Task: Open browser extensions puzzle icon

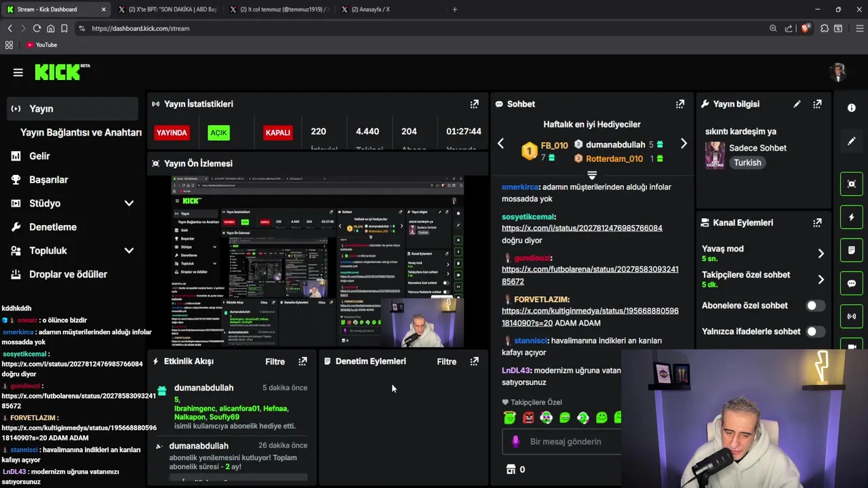Action: [825, 28]
